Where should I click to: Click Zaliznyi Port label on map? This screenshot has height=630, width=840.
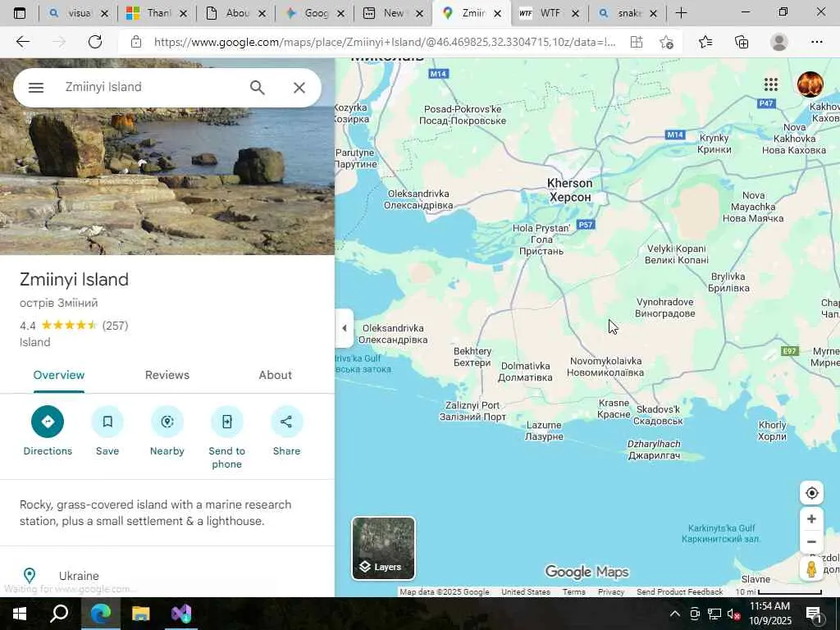472,411
